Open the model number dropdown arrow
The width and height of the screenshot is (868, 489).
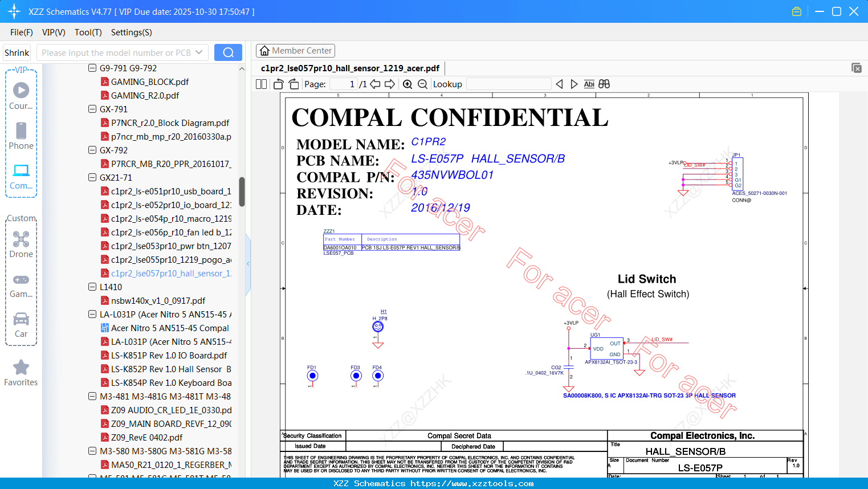click(199, 52)
